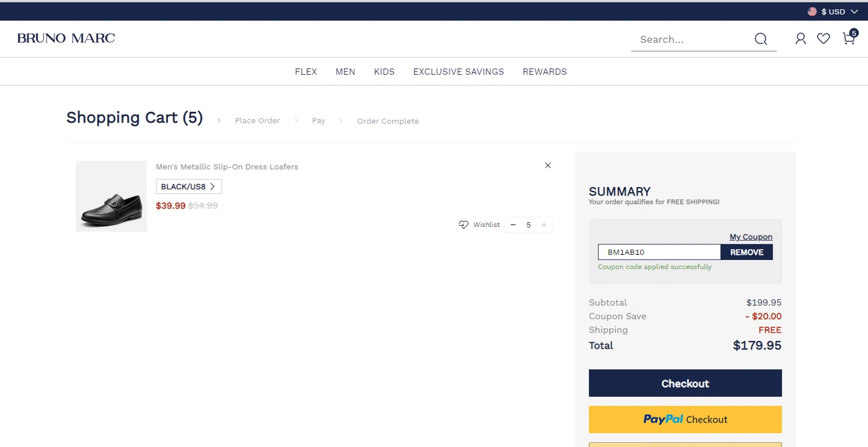Open My Coupon link

[x=751, y=237]
